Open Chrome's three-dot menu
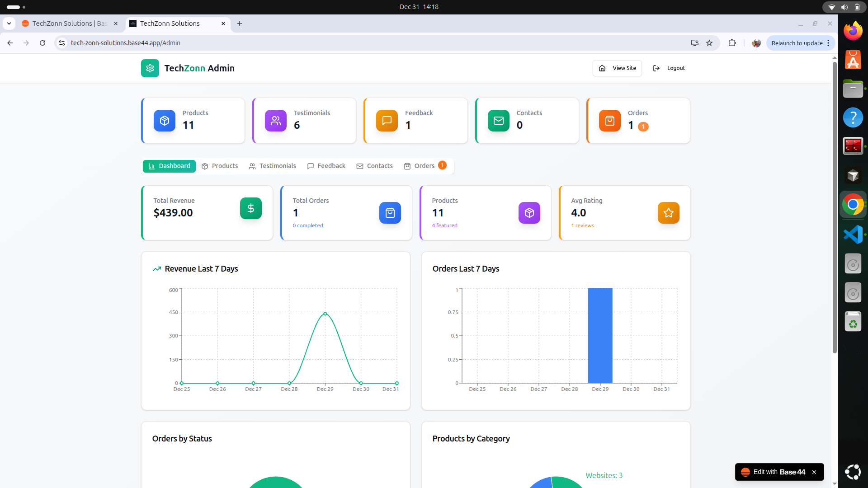 click(x=828, y=43)
